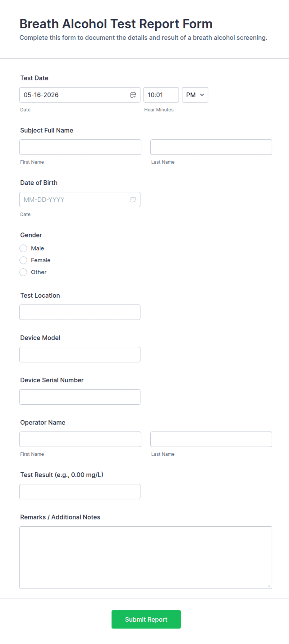The height and width of the screenshot is (644, 289).
Task: Select the Device Model input field
Action: (x=80, y=354)
